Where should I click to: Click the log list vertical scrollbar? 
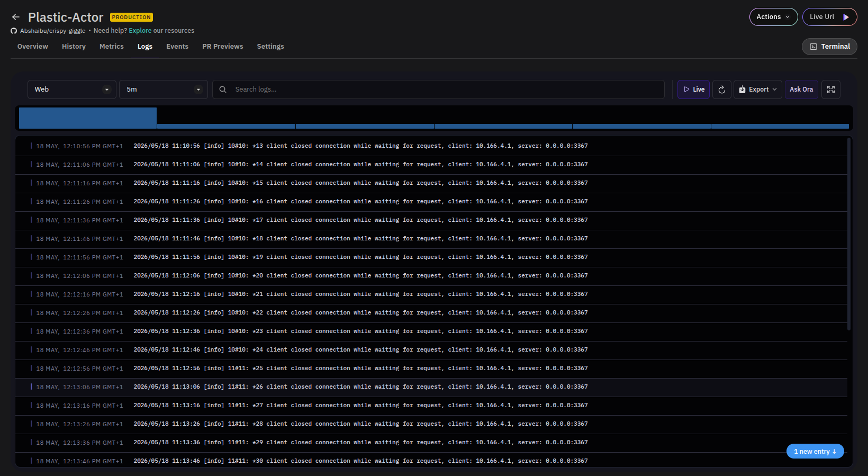click(x=849, y=233)
